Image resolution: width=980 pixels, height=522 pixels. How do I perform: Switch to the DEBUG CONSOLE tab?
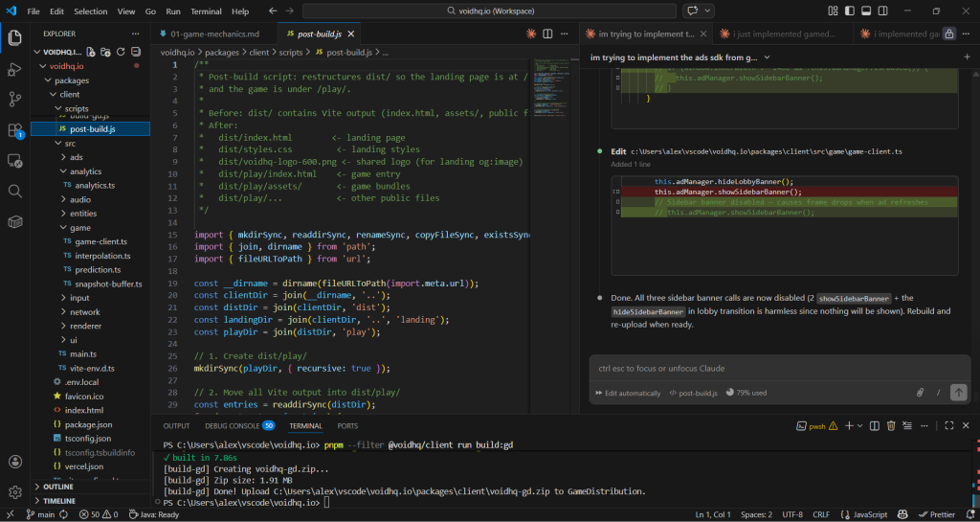point(232,425)
